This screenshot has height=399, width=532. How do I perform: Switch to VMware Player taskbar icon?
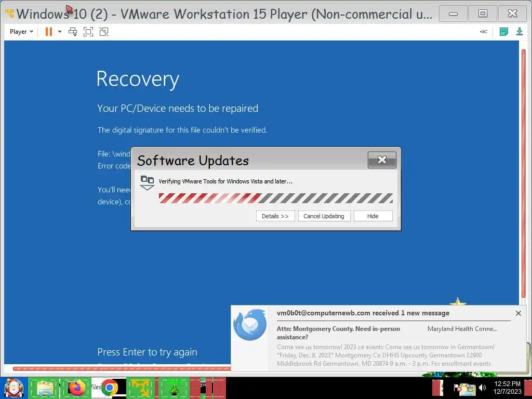141,388
